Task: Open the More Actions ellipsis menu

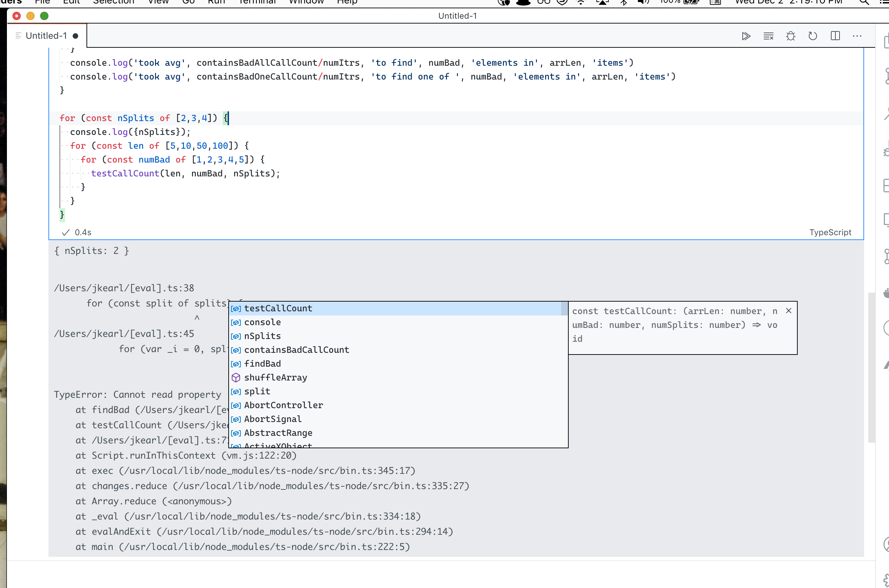Action: [857, 36]
